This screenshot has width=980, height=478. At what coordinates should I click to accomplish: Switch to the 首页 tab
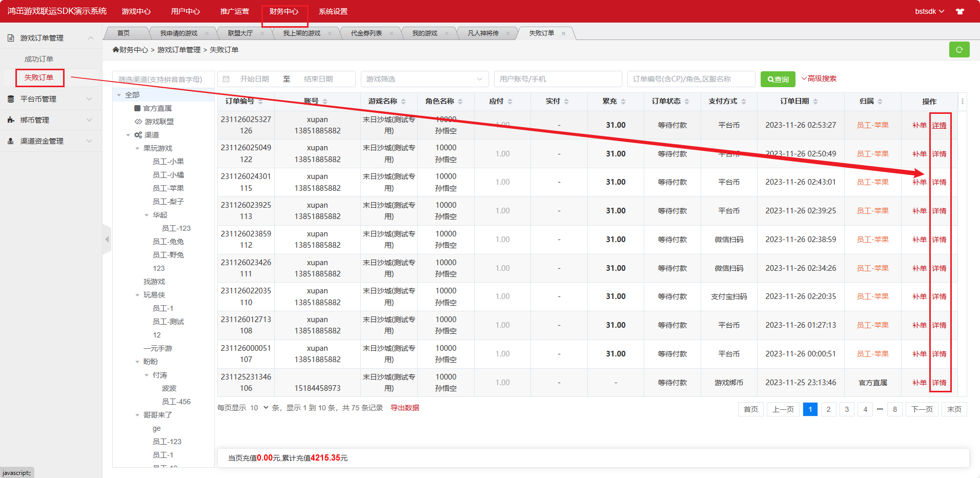click(124, 33)
